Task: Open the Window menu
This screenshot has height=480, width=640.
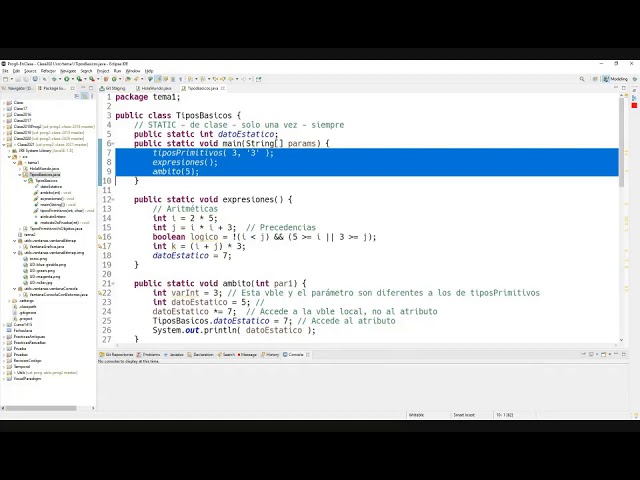Action: [133, 71]
